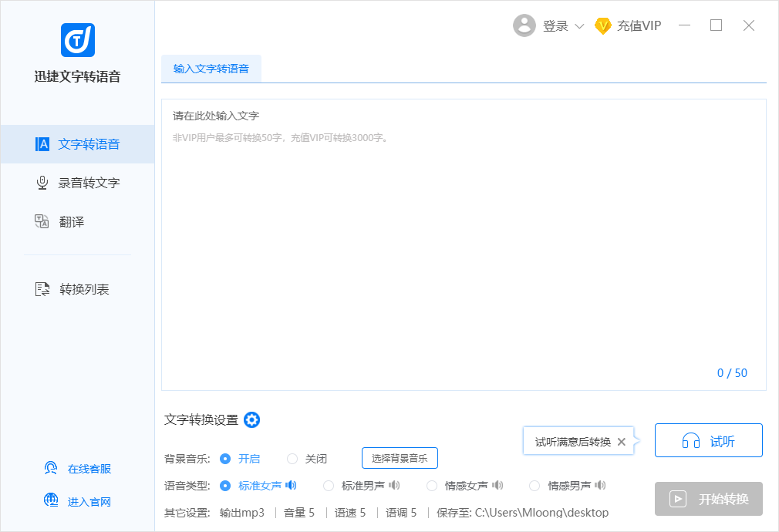Expand the 登录 dropdown arrow

coord(579,26)
